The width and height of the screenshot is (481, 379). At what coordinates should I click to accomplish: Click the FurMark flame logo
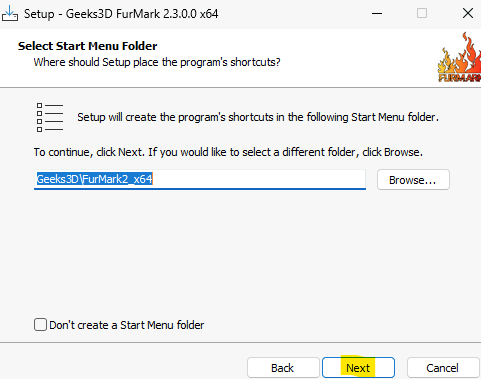coord(459,57)
